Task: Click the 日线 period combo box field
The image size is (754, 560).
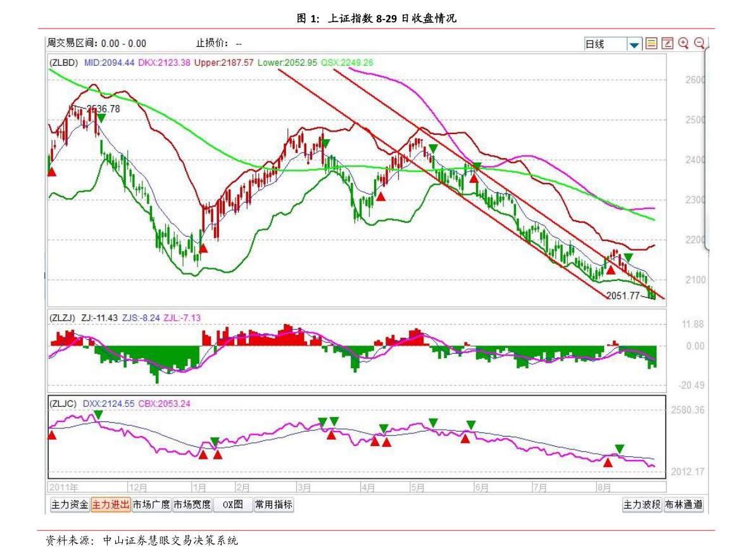Action: (605, 44)
